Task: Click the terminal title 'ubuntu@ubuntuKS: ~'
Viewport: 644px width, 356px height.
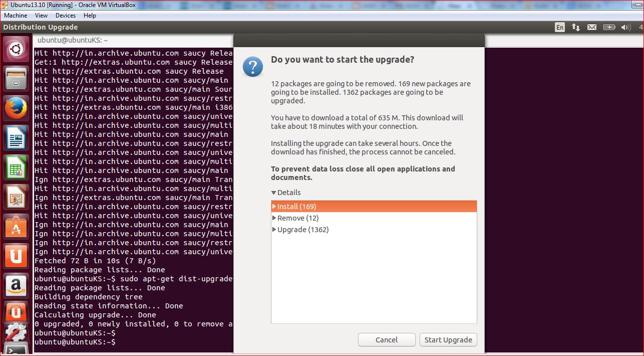Action: (73, 40)
